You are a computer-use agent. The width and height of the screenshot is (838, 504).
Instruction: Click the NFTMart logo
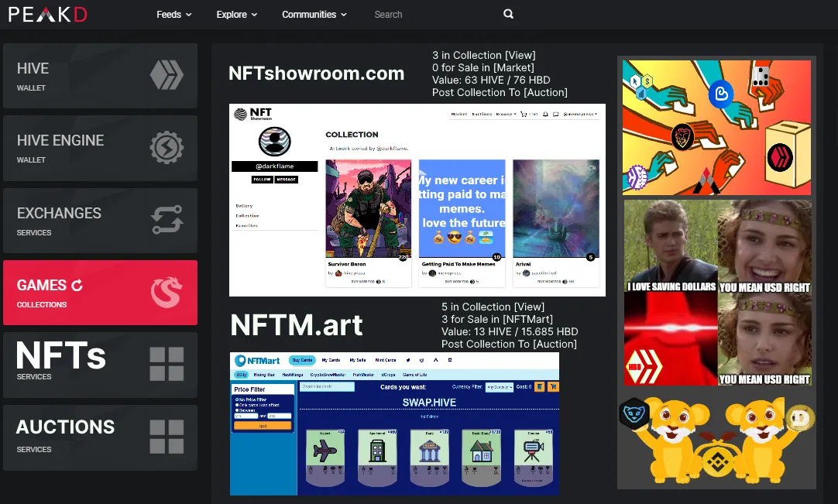point(257,361)
